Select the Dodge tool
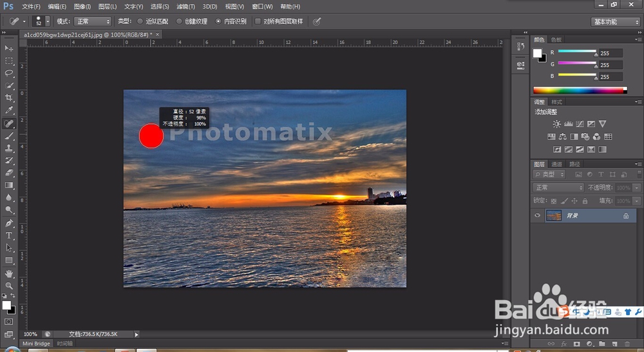Image resolution: width=644 pixels, height=352 pixels. [8, 210]
